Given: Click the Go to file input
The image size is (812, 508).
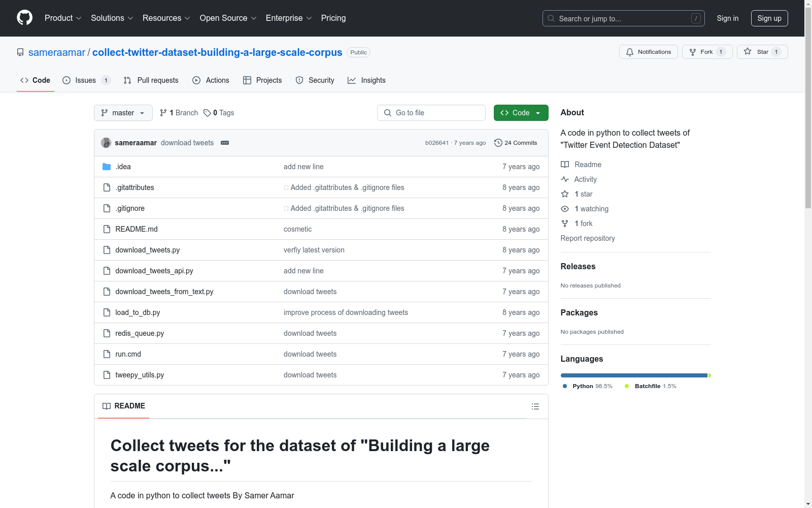Looking at the screenshot, I should pyautogui.click(x=431, y=113).
